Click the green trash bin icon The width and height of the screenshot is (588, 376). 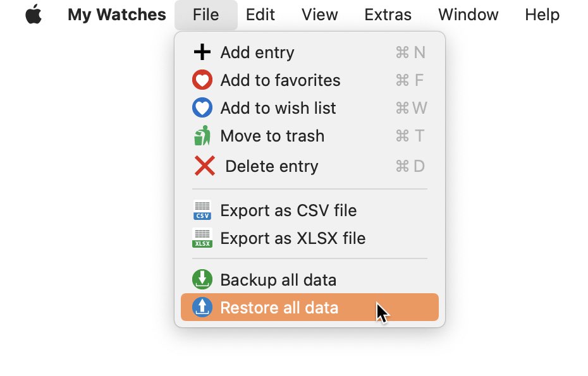click(202, 135)
